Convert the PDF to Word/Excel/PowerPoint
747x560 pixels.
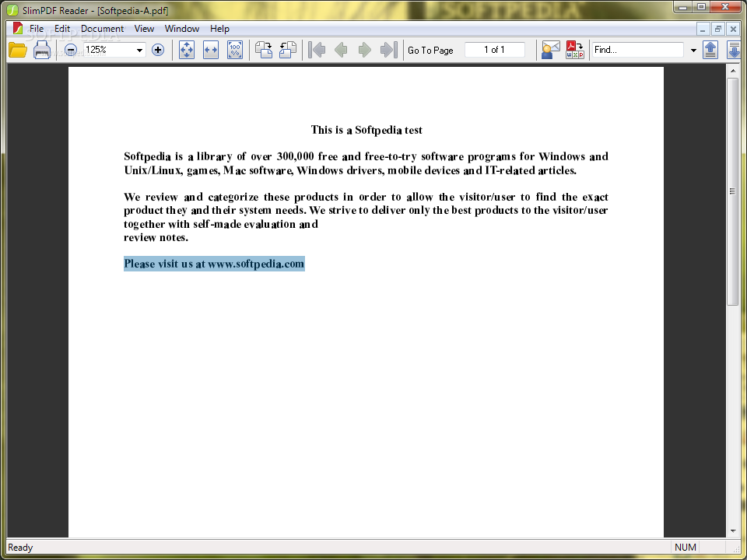pos(575,50)
